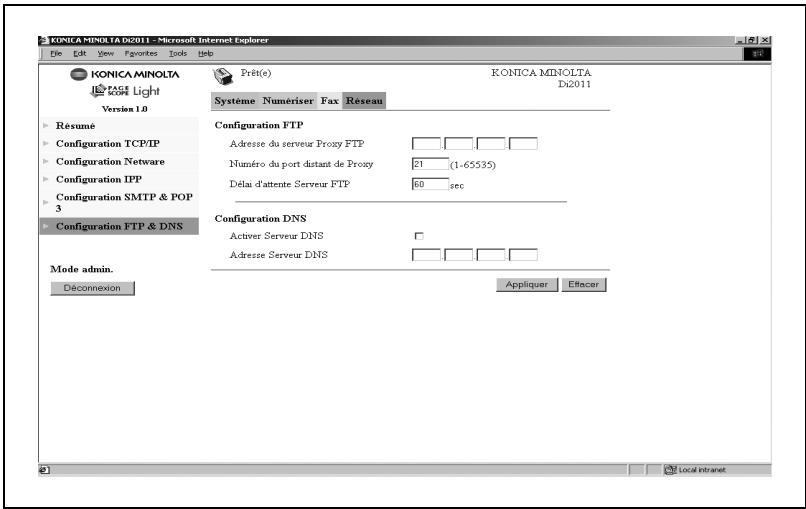Click the printer status icon beside Prêt(e)
This screenshot has width=806, height=509.
tap(223, 77)
